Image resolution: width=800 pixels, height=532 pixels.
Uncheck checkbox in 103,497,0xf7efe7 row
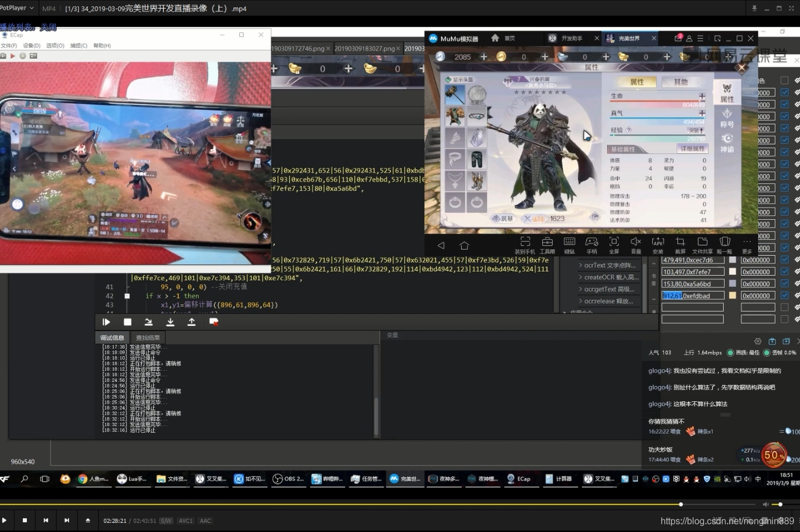785,272
